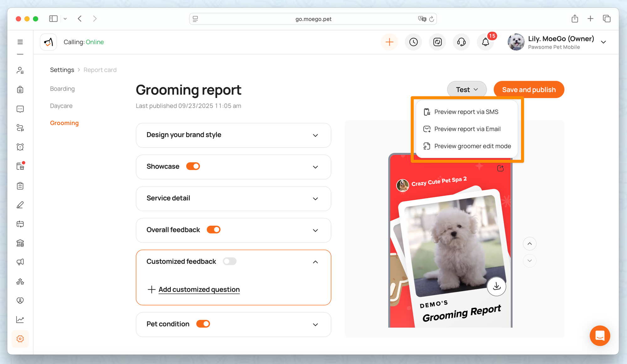
Task: Open the settings gear in sidebar
Action: pyautogui.click(x=20, y=339)
